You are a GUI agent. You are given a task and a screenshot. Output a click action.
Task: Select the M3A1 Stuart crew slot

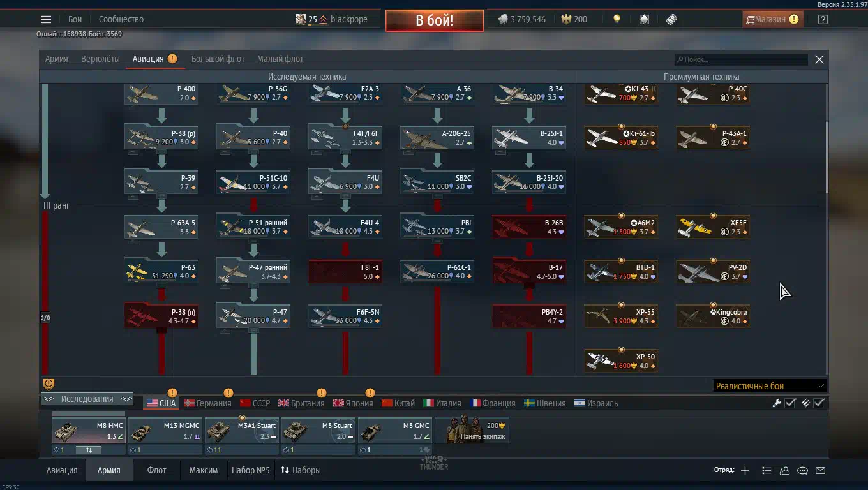(x=242, y=430)
